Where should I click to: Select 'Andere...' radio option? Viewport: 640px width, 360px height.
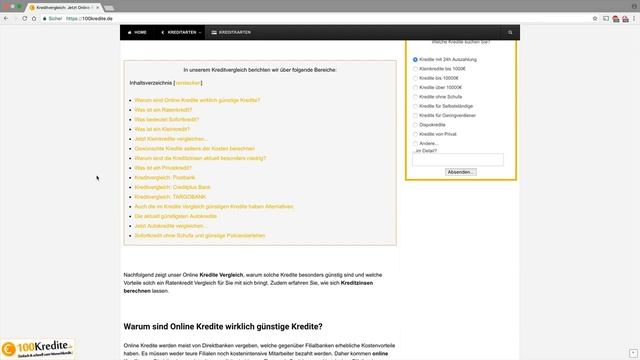point(415,144)
